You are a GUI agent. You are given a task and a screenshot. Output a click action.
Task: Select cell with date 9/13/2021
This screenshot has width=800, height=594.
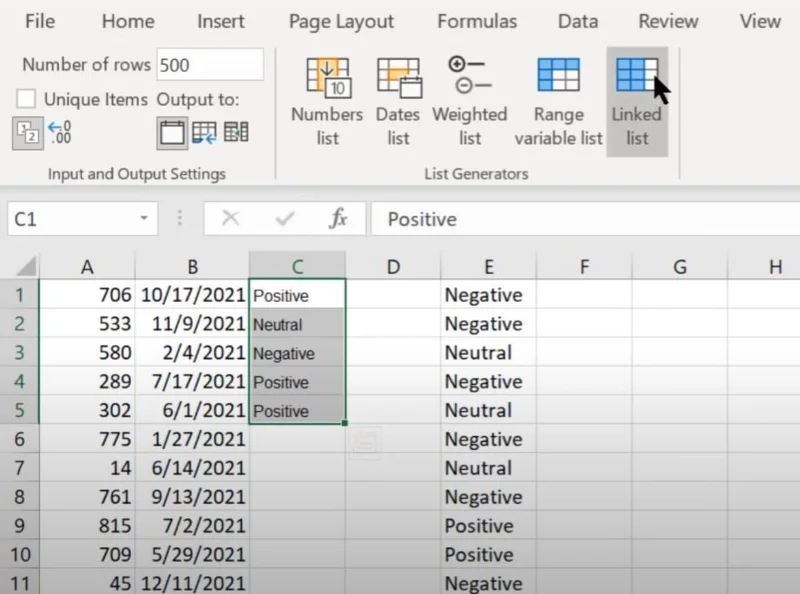click(x=192, y=497)
